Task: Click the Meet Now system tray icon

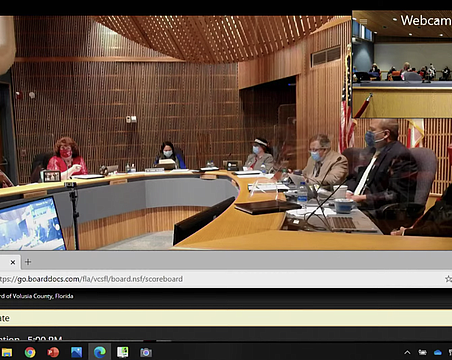Action: 422,352
